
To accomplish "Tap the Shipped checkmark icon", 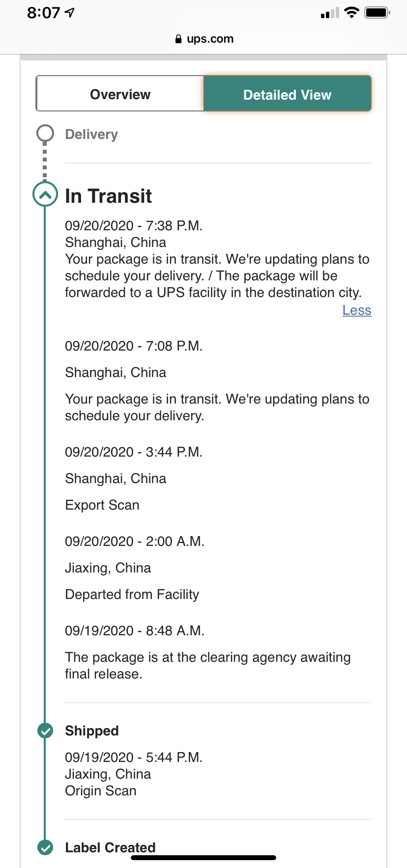I will 45,731.
